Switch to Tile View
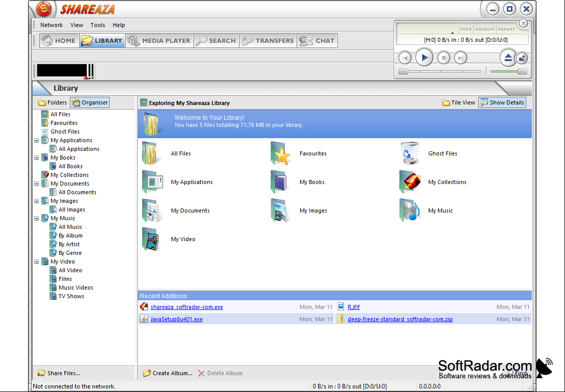Image resolution: width=565 pixels, height=392 pixels. pos(458,102)
